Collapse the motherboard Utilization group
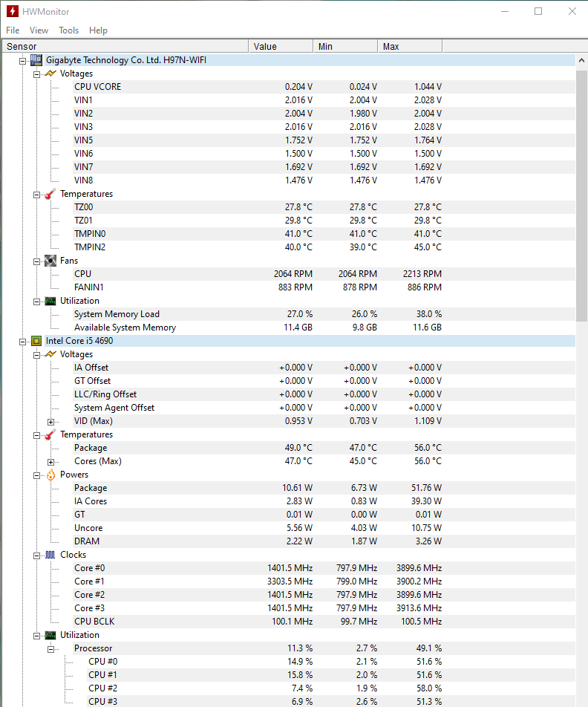The image size is (588, 707). point(37,302)
